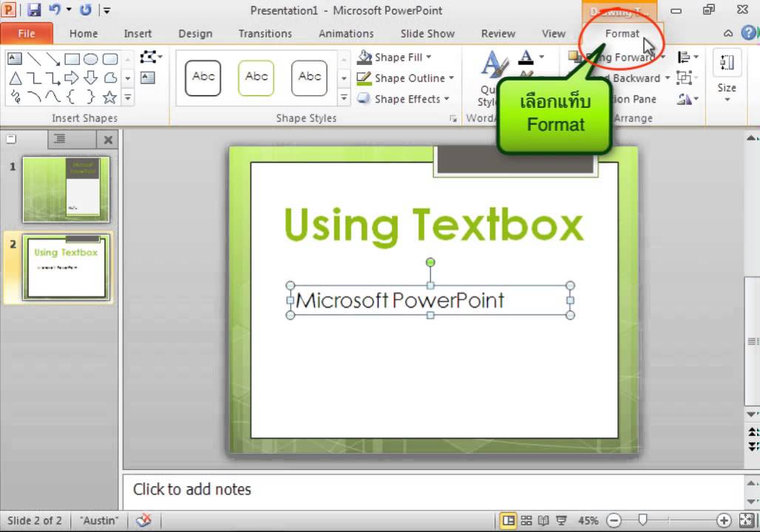Expand the Insert Shapes gallery More button
760x532 pixels.
[x=128, y=98]
